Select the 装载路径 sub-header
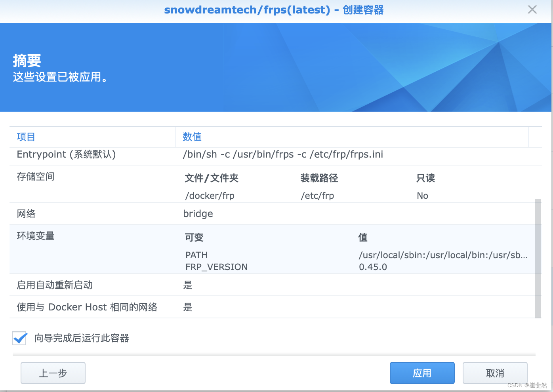Screen dimensions: 553x392 pos(319,178)
